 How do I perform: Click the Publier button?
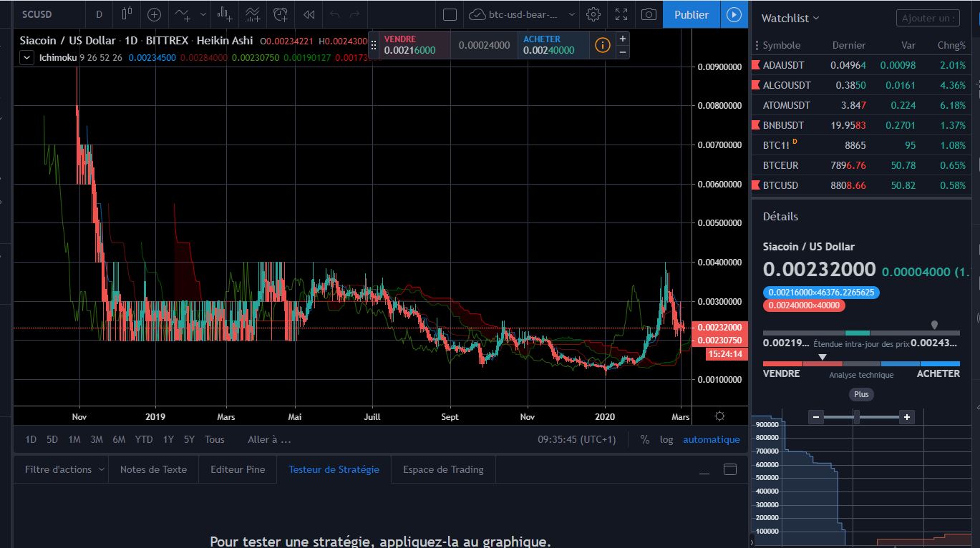coord(690,14)
